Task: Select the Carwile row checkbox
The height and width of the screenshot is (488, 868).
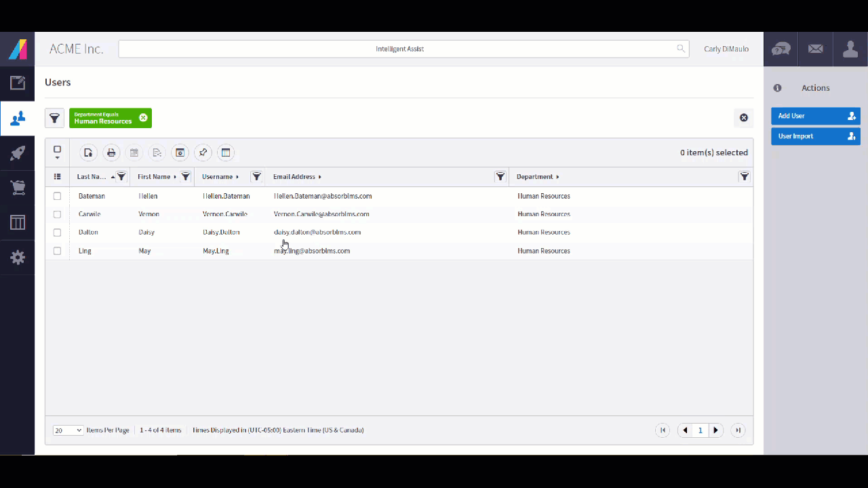Action: click(57, 214)
